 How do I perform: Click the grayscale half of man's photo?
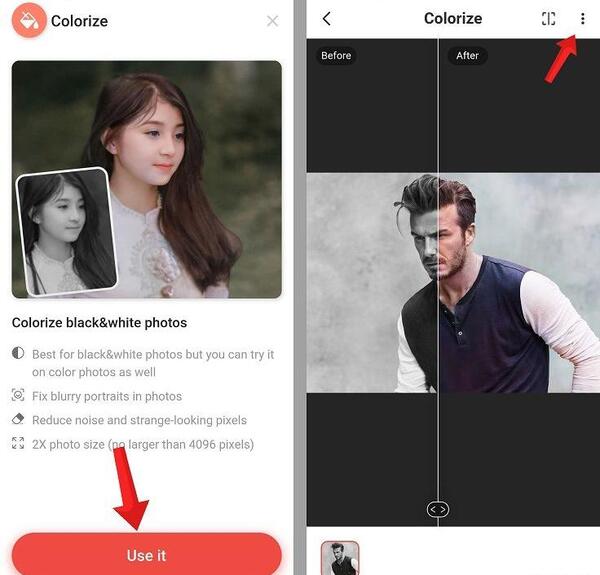pyautogui.click(x=372, y=283)
